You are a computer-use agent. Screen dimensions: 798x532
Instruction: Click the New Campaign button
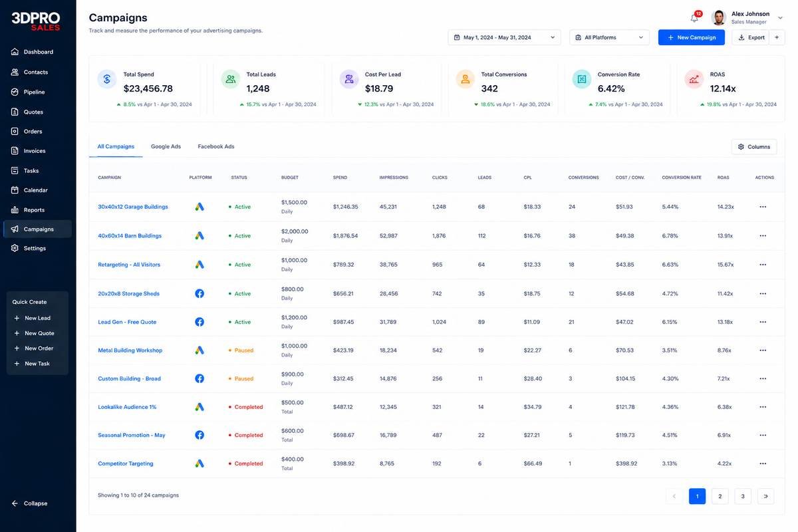click(692, 37)
